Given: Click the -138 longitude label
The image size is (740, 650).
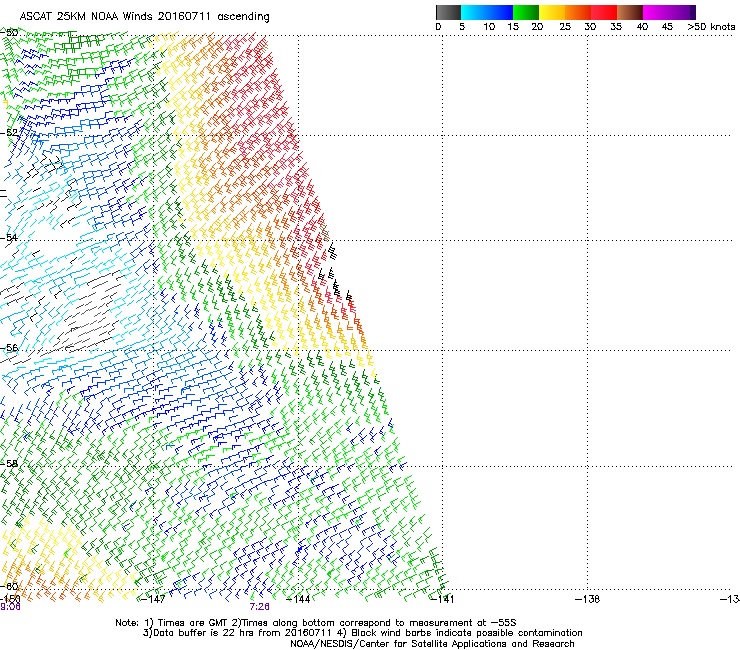Looking at the screenshot, I should coord(587,599).
